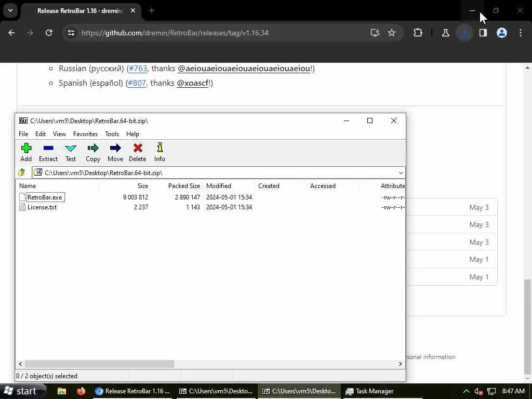Bookmark this page with the star icon

click(x=392, y=33)
